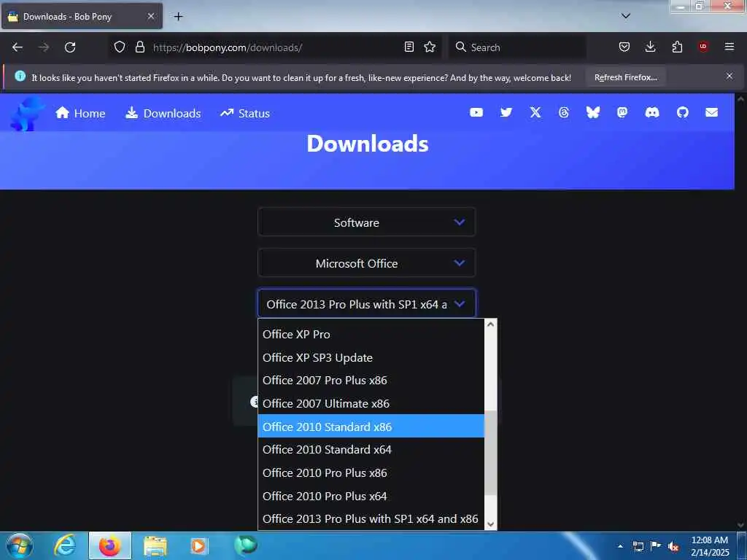List all tabs with chevron button

click(625, 16)
